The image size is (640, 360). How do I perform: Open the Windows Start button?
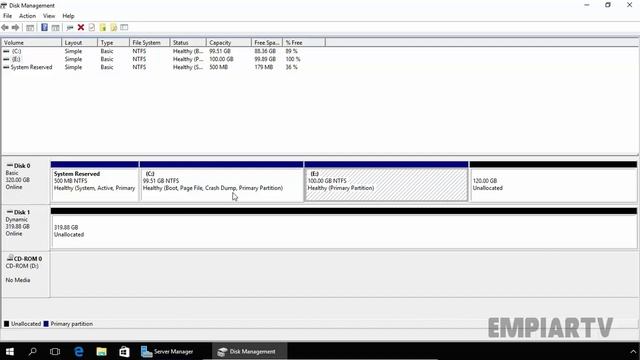tap(10, 351)
